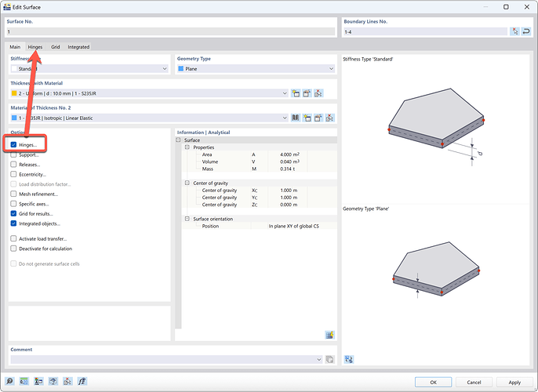Click the yellow thickness color swatch
This screenshot has height=392, width=538.
click(x=14, y=93)
